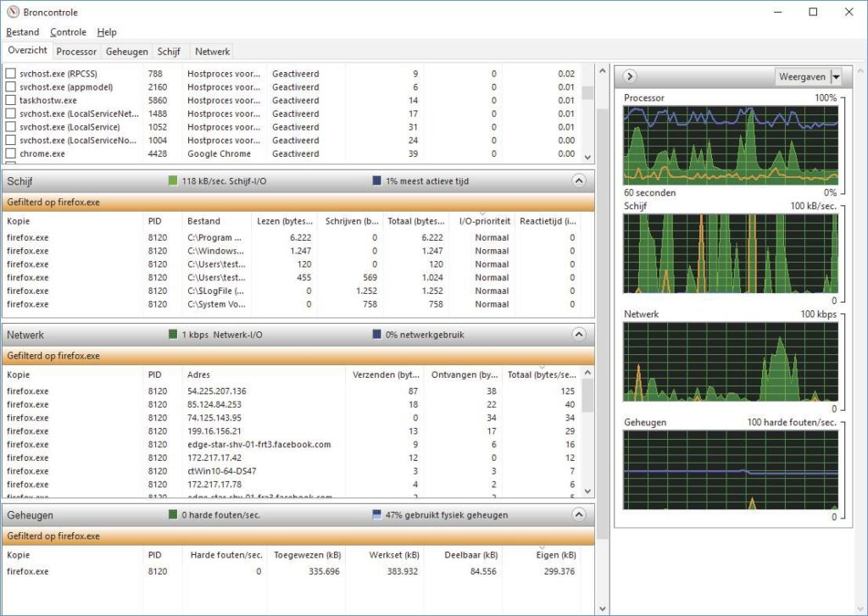The height and width of the screenshot is (616, 868).
Task: Switch to the Processor tab
Action: tap(76, 52)
